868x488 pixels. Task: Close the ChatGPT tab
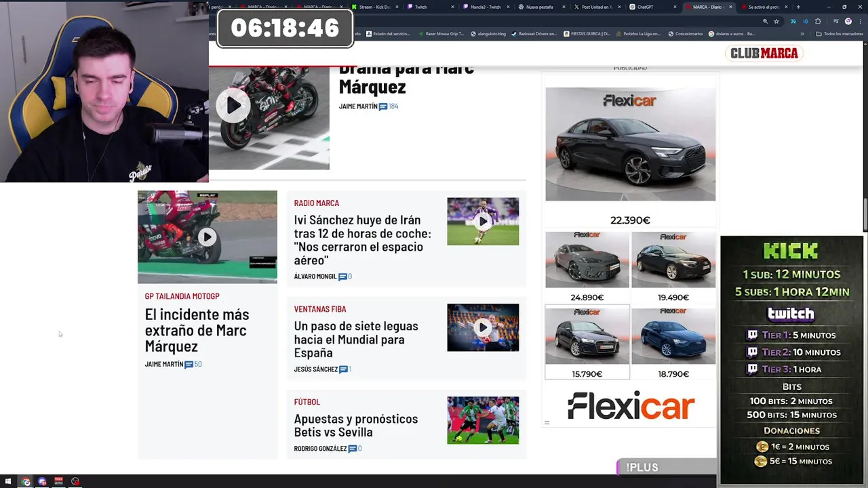[x=675, y=7]
